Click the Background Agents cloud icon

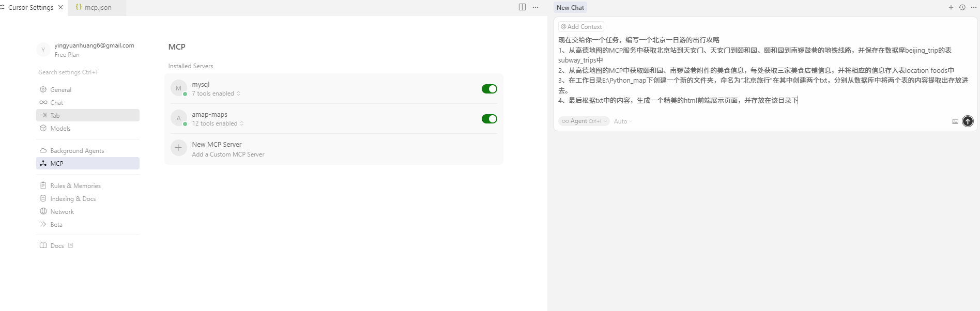(x=43, y=150)
